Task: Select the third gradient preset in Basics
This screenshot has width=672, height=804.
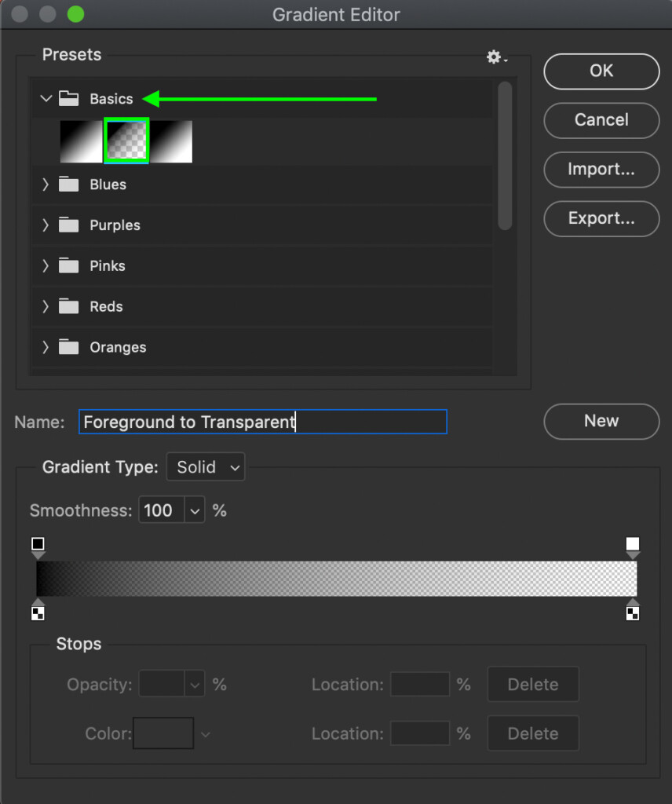Action: 171,141
